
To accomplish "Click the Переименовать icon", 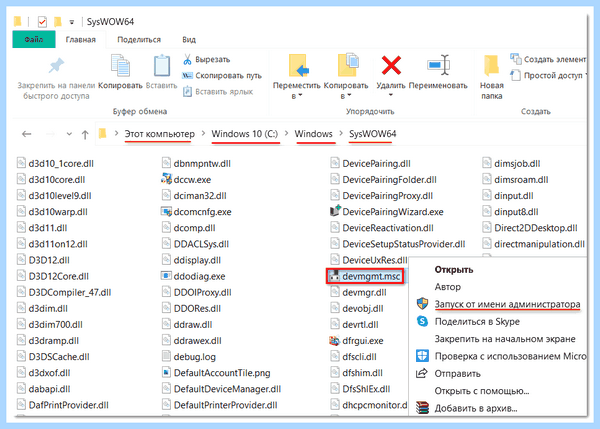I will coord(438,65).
